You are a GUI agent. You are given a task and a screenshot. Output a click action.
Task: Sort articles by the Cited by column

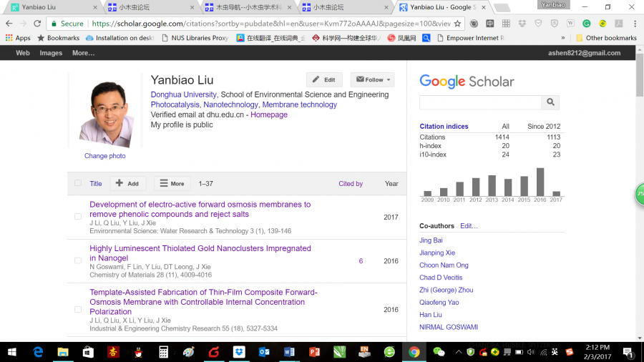click(x=351, y=183)
